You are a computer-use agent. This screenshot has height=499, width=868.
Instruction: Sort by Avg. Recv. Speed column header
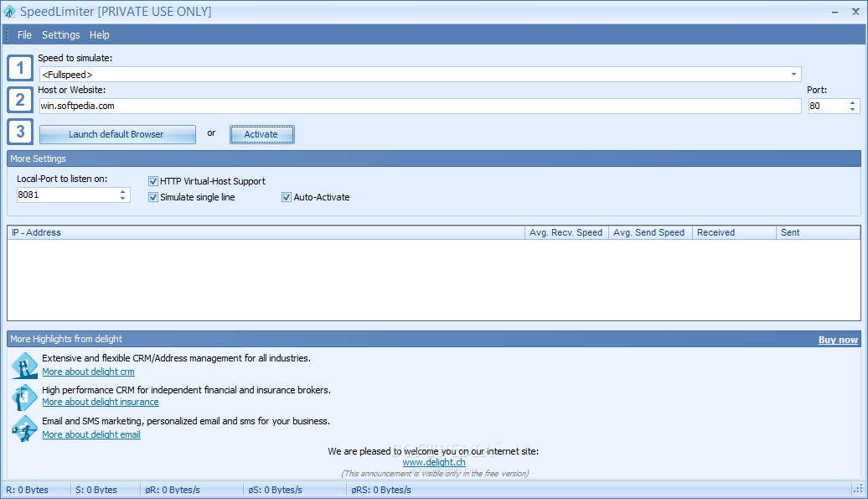pos(567,232)
